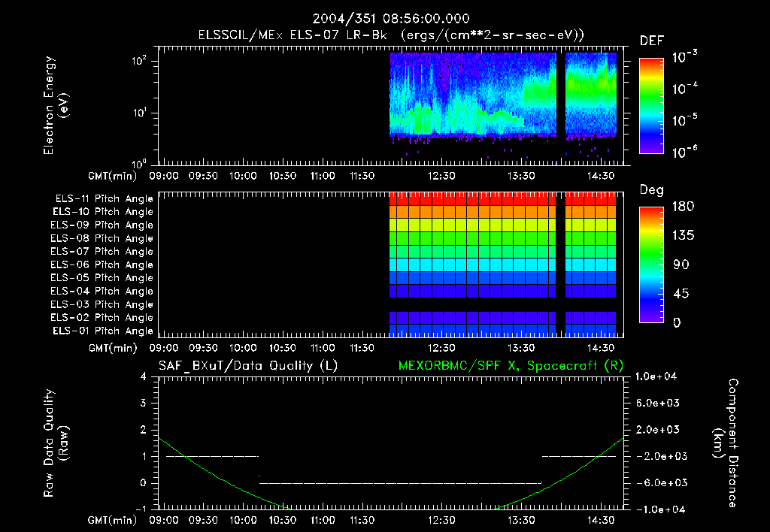The height and width of the screenshot is (532, 770).
Task: Click the 180 label on Deg colorbar
Action: click(x=683, y=207)
